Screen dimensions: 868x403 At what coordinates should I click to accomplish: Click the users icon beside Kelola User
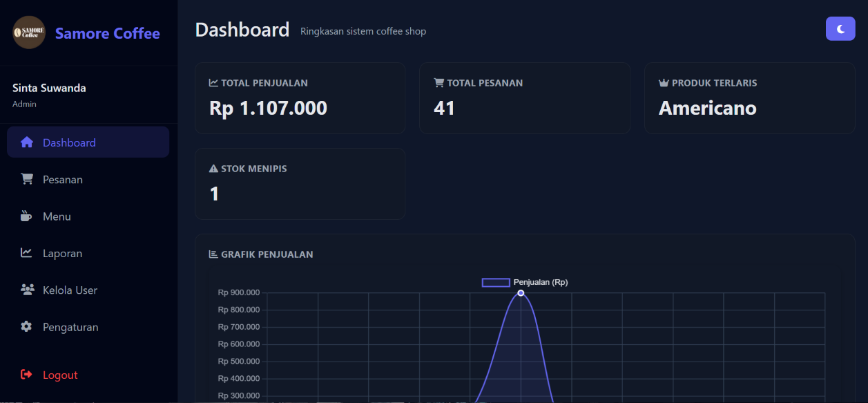[x=28, y=290]
